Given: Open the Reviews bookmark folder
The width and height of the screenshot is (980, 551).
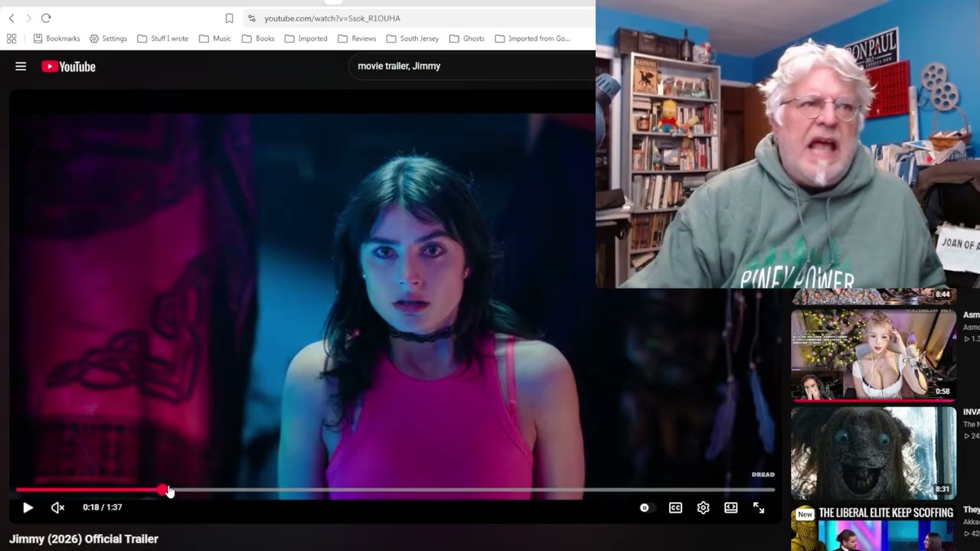Looking at the screenshot, I should pos(357,38).
